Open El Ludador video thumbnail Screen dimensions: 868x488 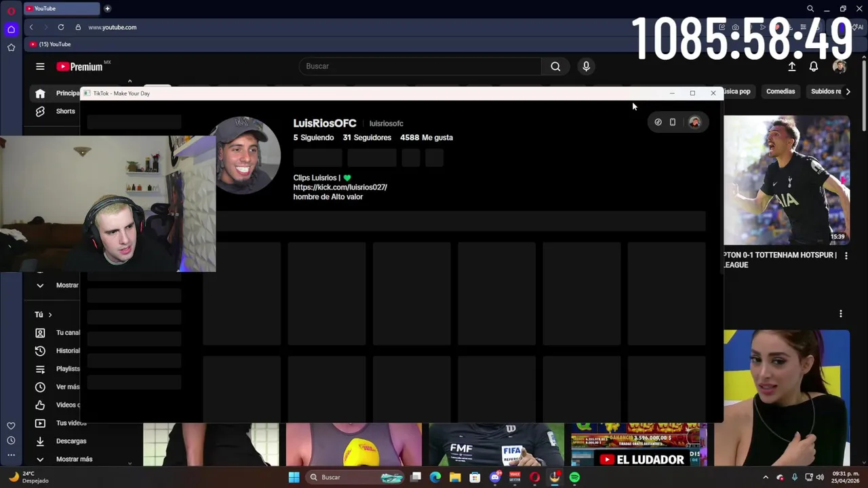tap(639, 445)
